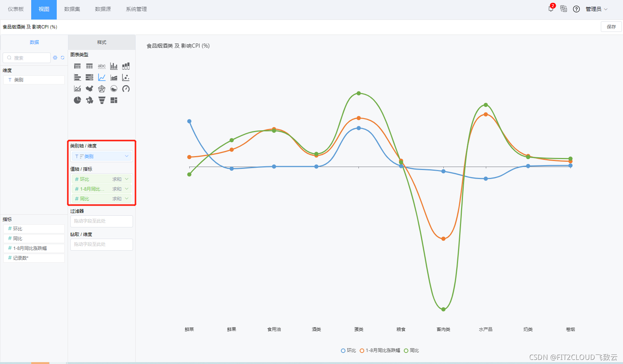Screen dimensions: 623x364
Task: Click the 过滤器 drop field area
Action: (x=101, y=221)
